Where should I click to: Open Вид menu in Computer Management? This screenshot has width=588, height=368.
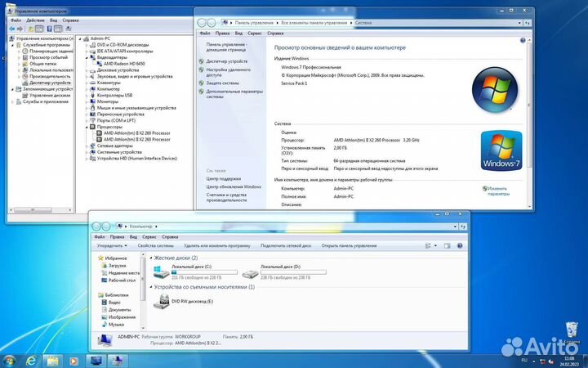[x=54, y=20]
